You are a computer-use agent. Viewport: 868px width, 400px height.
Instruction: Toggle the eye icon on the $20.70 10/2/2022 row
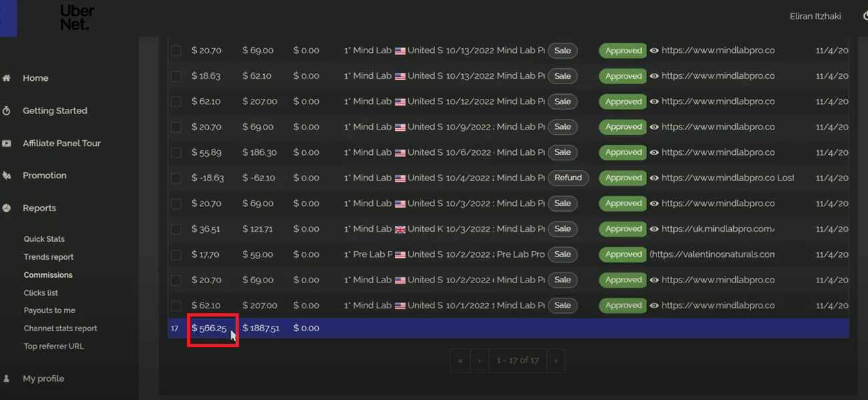655,280
